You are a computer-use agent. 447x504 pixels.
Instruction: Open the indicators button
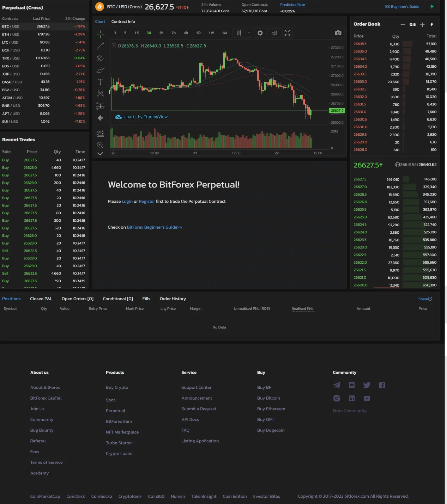(274, 33)
